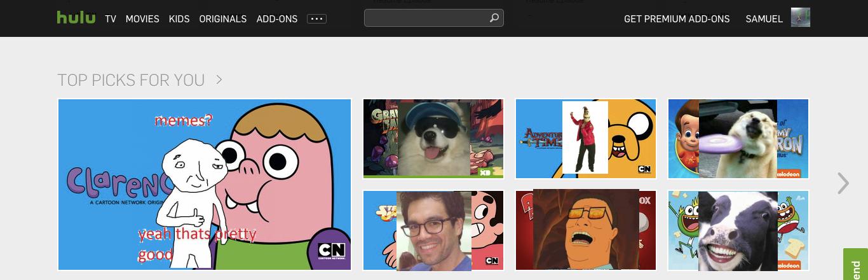Viewport: 868px width, 280px height.
Task: Expand Top Picks For You chevron
Action: (219, 80)
